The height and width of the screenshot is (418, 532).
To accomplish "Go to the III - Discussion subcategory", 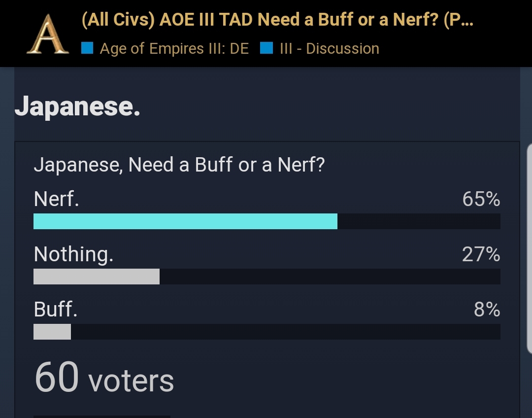I will click(329, 48).
